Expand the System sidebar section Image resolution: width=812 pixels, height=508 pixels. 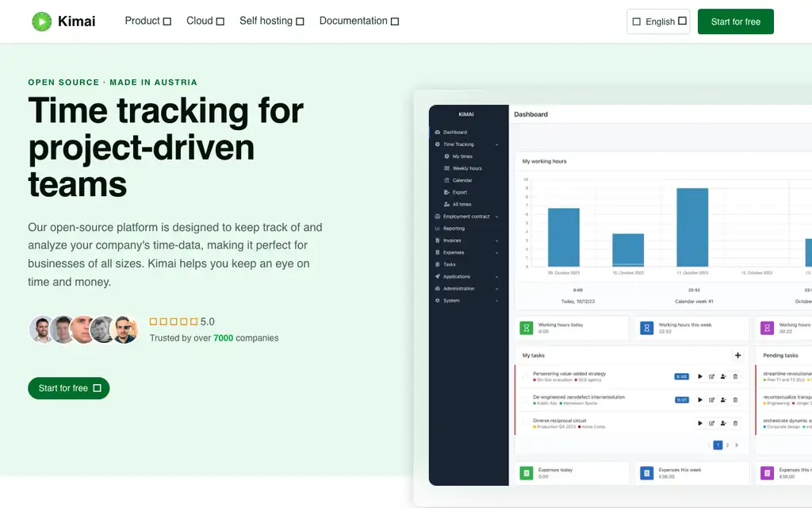(496, 301)
